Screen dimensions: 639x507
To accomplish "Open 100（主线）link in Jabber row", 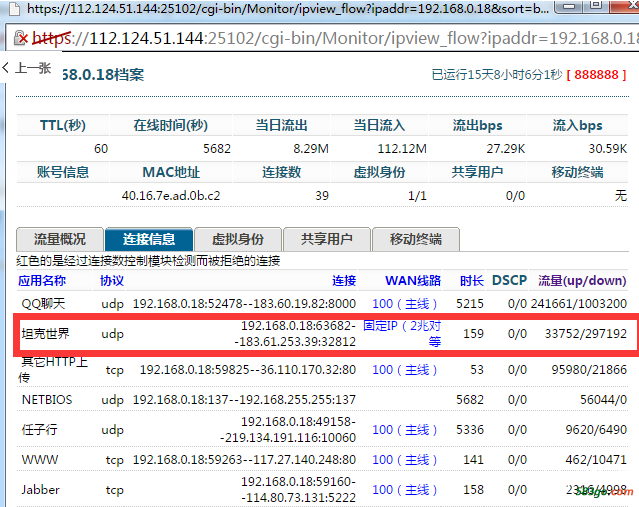I will (405, 489).
